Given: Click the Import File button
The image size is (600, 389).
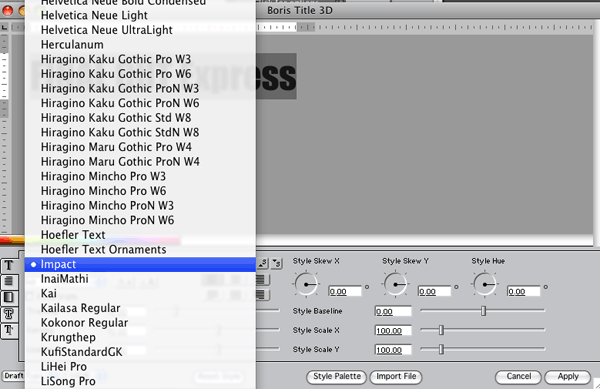Looking at the screenshot, I should 396,377.
